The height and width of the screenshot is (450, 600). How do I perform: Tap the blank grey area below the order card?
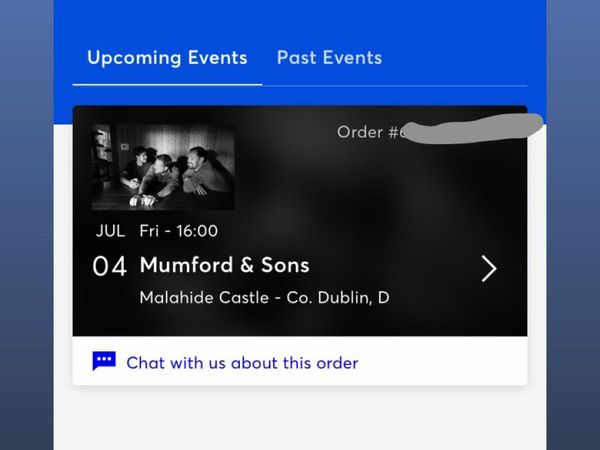pos(300,418)
